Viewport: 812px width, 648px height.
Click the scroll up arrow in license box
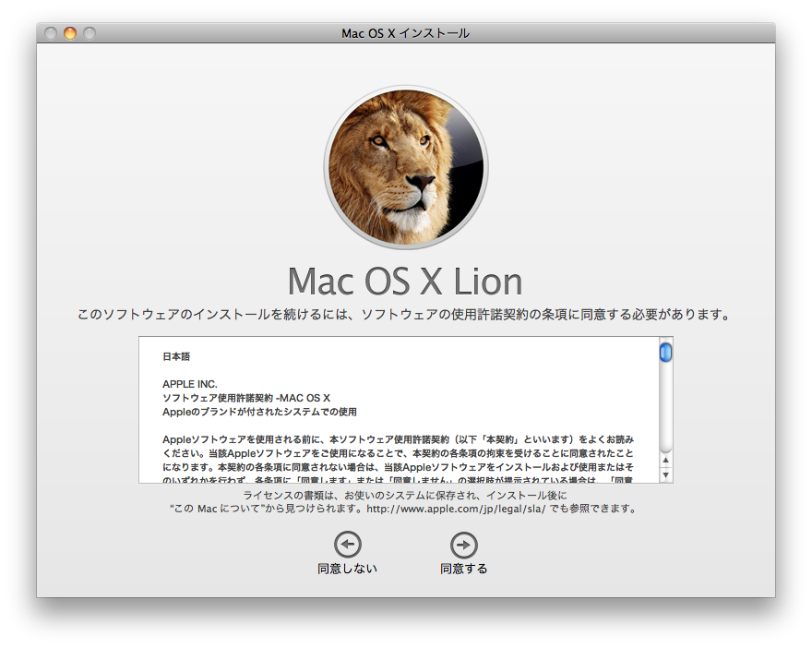[x=665, y=460]
